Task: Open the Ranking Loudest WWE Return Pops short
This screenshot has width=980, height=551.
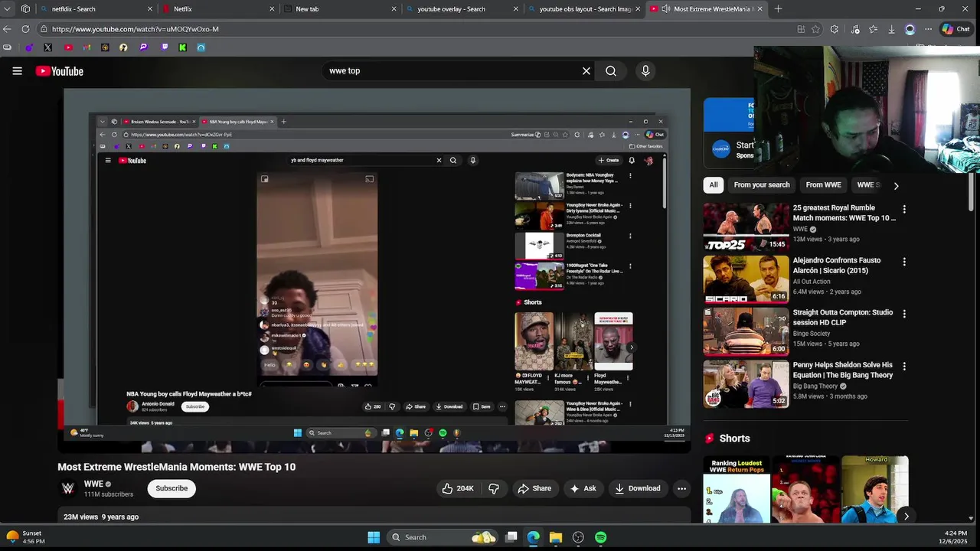Action: coord(737,490)
